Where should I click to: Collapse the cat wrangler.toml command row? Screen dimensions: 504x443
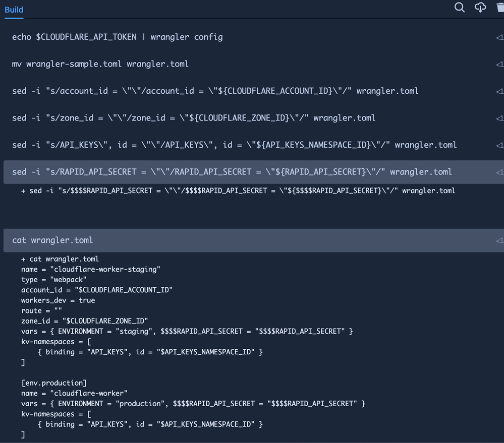pos(254,240)
